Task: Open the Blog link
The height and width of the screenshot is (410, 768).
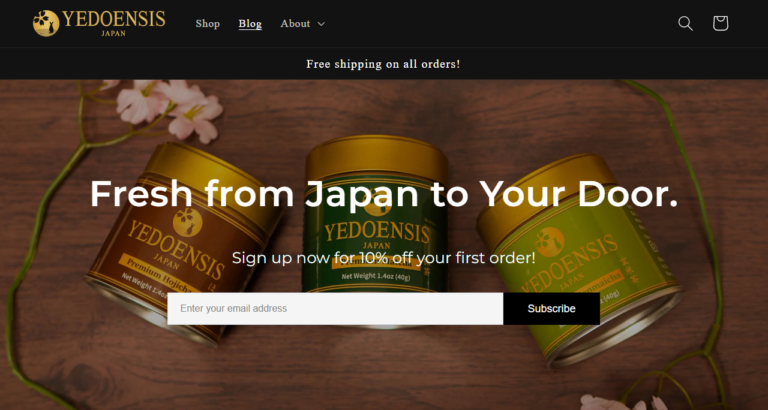Action: 250,24
